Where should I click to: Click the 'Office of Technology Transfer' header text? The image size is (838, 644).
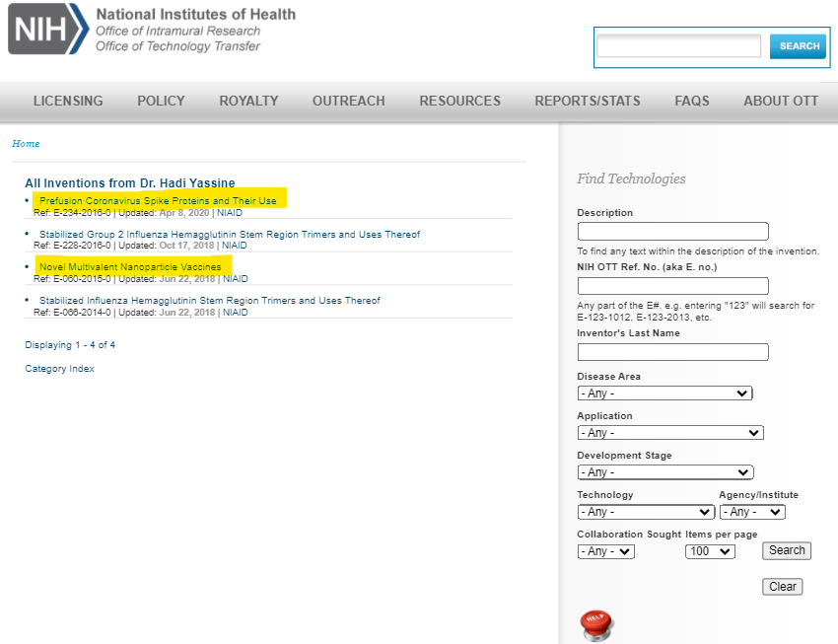click(x=178, y=46)
